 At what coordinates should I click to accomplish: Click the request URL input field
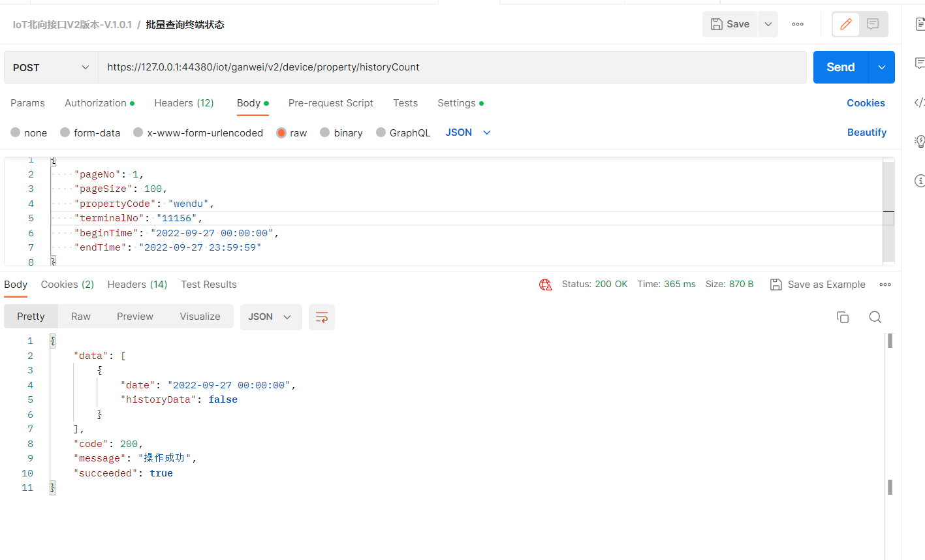click(x=452, y=67)
